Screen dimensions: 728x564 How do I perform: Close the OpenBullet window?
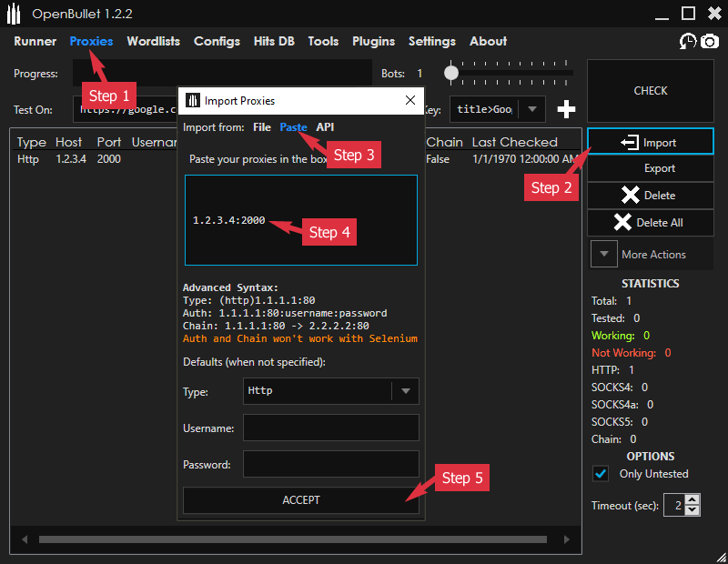[714, 14]
